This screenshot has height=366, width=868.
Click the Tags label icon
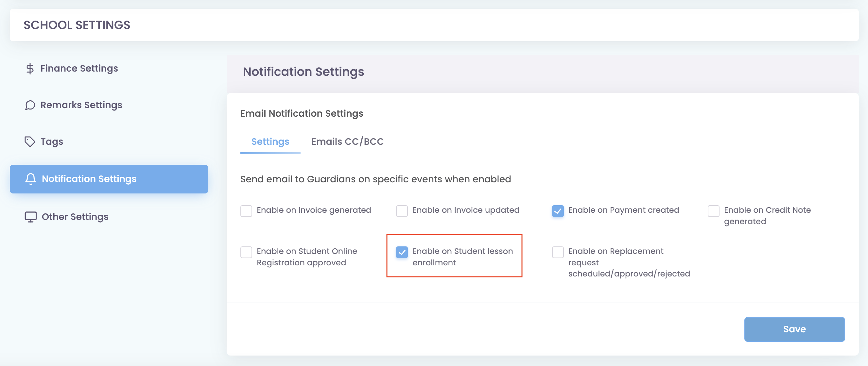click(30, 141)
